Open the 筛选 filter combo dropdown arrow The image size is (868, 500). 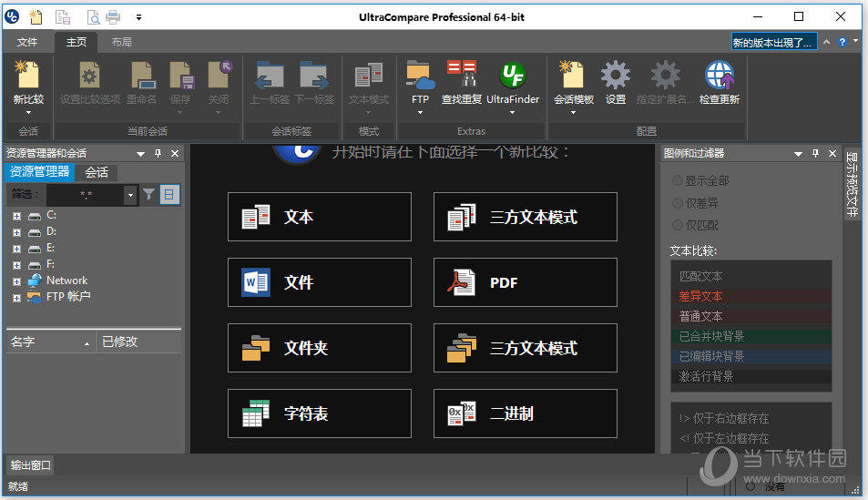coord(130,195)
